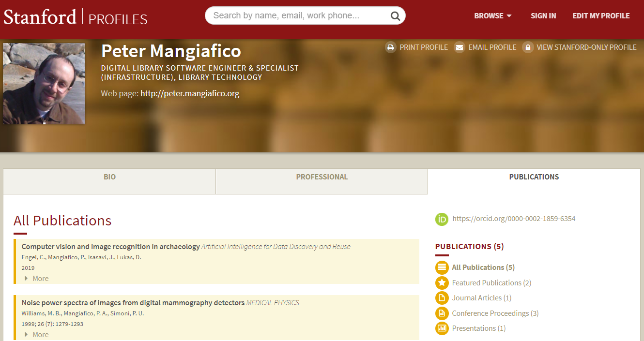This screenshot has width=644, height=341.
Task: Open the Stanford Profiles home logo
Action: pos(76,17)
